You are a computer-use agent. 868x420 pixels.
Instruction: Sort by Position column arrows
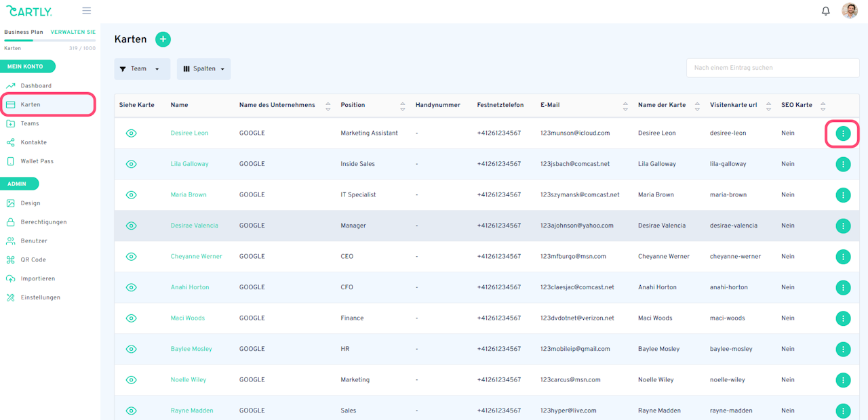click(403, 106)
